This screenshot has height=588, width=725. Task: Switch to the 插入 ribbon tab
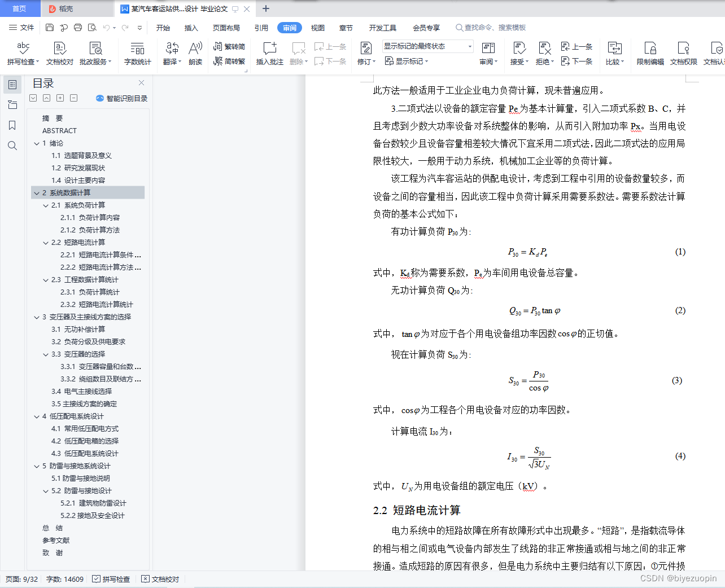[191, 28]
